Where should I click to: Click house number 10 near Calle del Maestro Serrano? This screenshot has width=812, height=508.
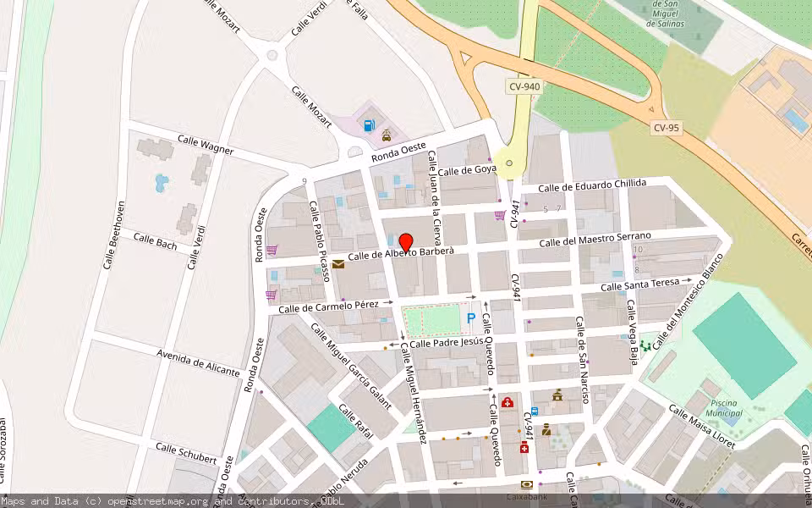pyautogui.click(x=638, y=249)
